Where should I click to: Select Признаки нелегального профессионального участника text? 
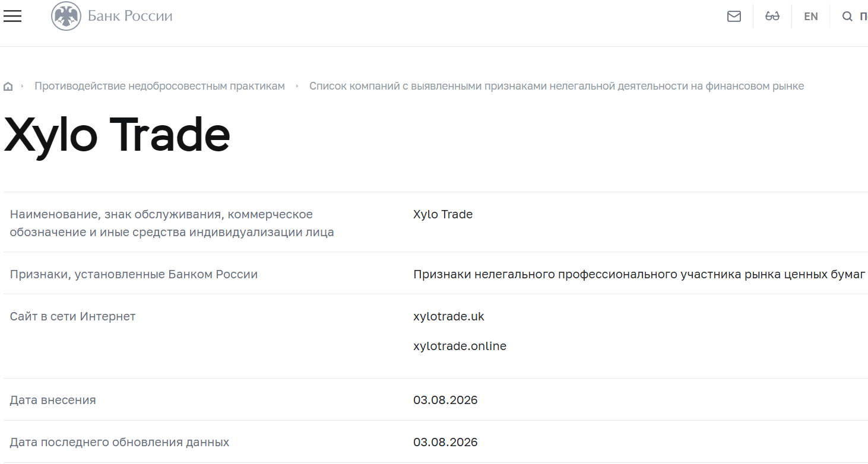tap(639, 274)
